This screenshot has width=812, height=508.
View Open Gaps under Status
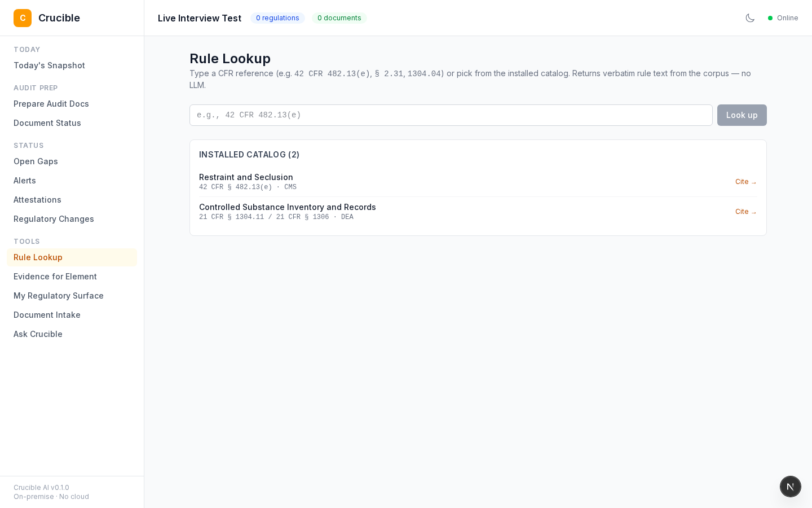point(36,161)
